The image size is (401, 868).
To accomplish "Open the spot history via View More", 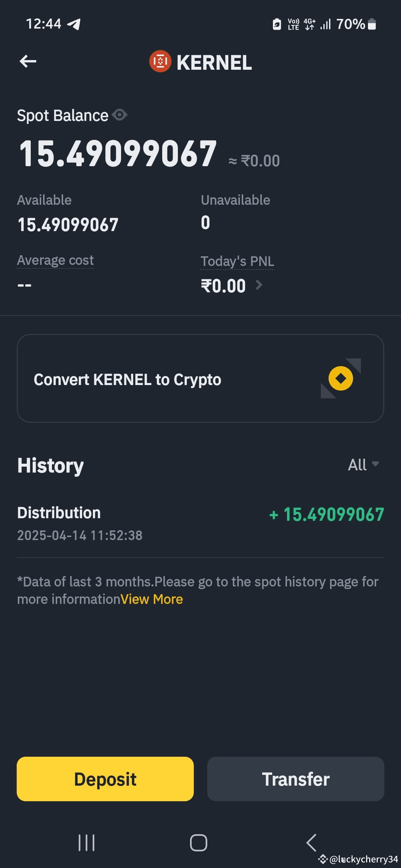I will (x=151, y=599).
